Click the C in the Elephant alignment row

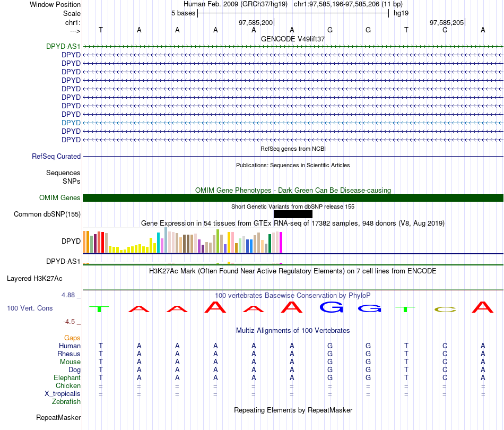click(445, 377)
